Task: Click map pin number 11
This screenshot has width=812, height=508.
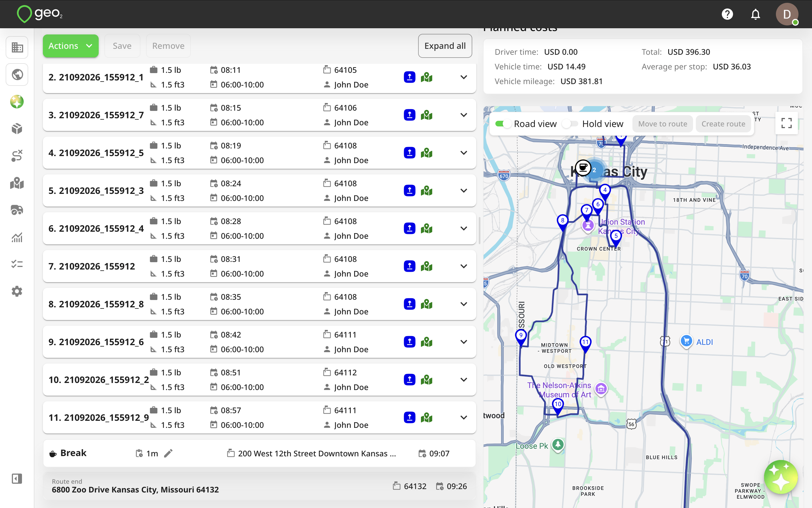Action: point(585,344)
